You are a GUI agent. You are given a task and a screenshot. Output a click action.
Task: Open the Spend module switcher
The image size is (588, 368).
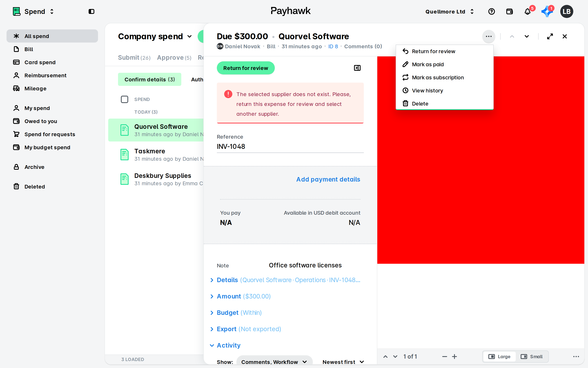coord(33,11)
